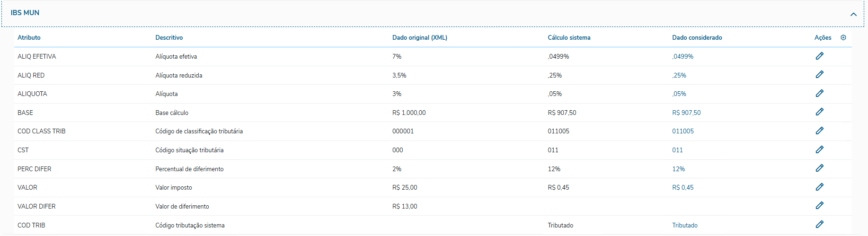Click the CST row edit pencil
The image size is (868, 236).
820,149
